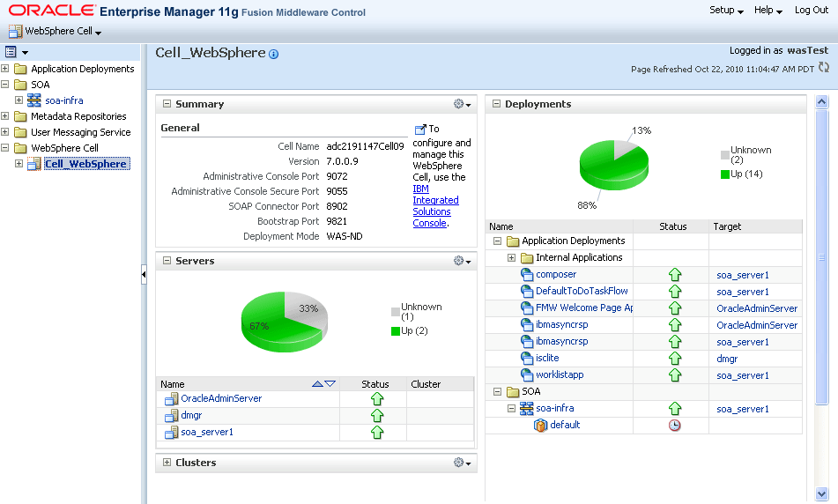Select soa-infra in the navigation tree
838x504 pixels.
click(64, 100)
